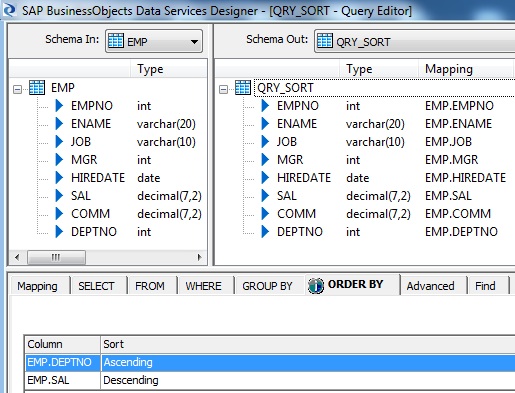The height and width of the screenshot is (393, 515).
Task: Click the EMP.HIREDATE mapping value
Action: pyautogui.click(x=465, y=178)
